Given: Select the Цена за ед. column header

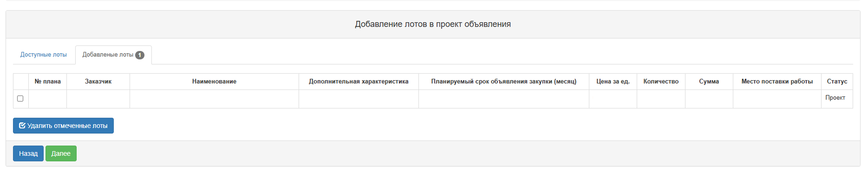Looking at the screenshot, I should click(x=613, y=82).
